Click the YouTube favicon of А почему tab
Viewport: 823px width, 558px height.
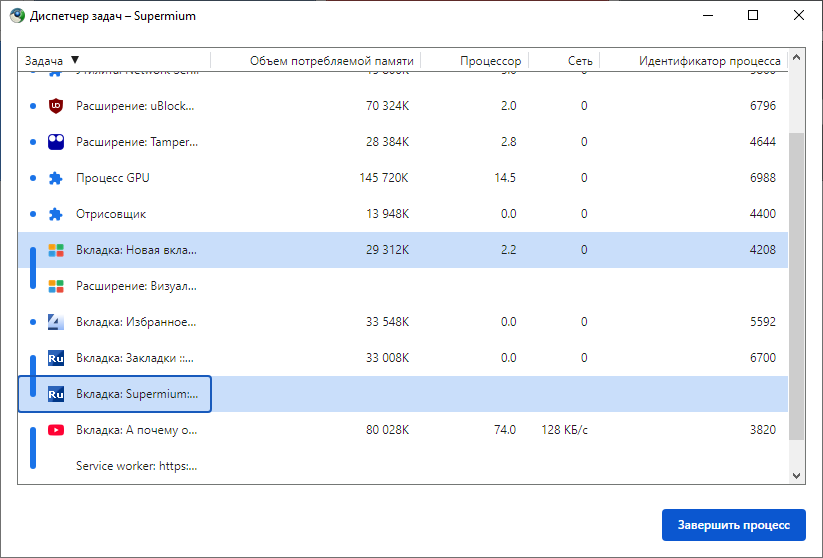click(56, 430)
